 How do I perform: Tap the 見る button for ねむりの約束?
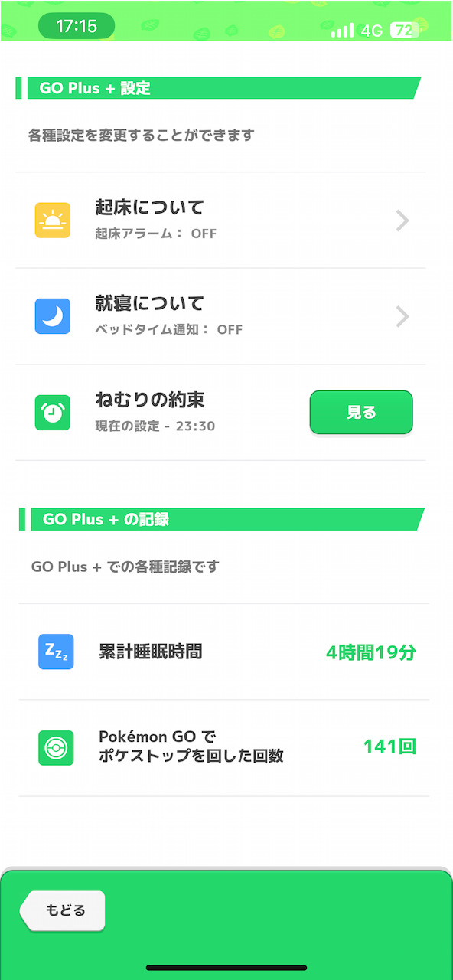(361, 413)
